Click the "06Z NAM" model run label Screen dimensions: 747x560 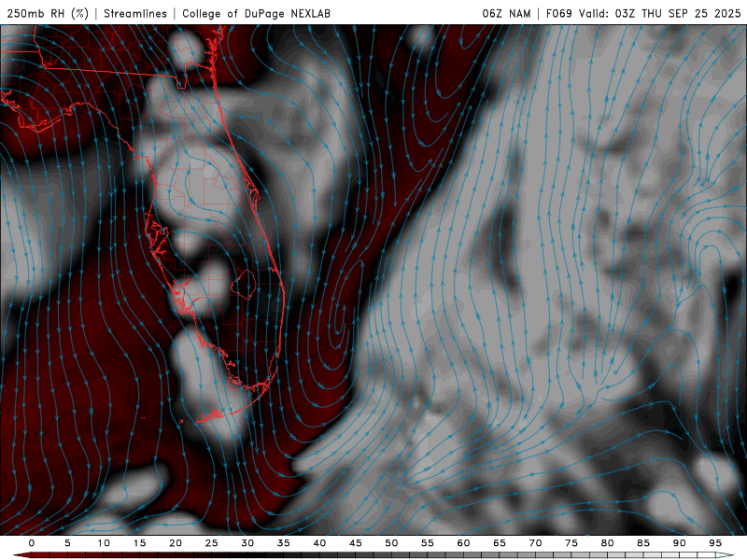[x=506, y=13]
